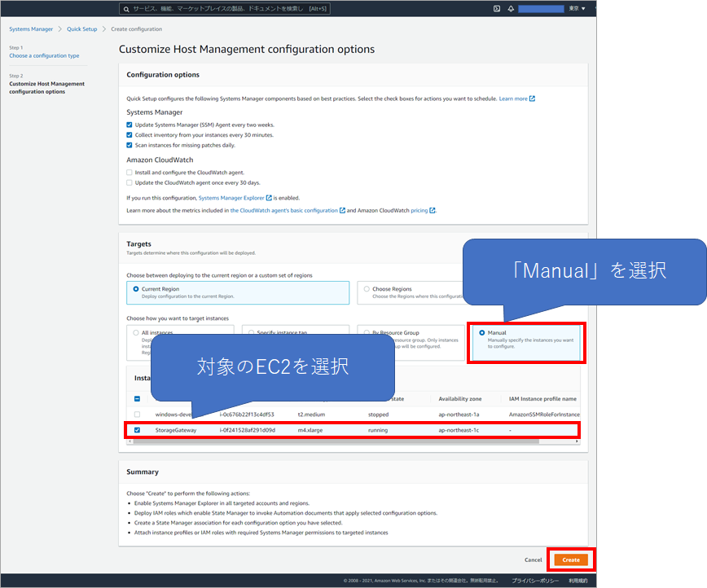
Task: Enable Install and configure the CloudWatch agent
Action: (130, 173)
